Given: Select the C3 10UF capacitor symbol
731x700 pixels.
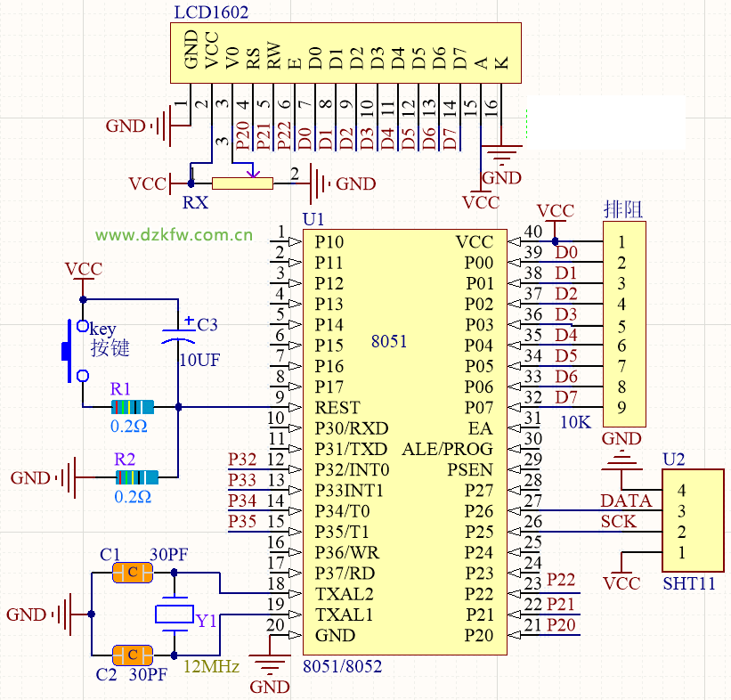Looking at the screenshot, I should 179,332.
